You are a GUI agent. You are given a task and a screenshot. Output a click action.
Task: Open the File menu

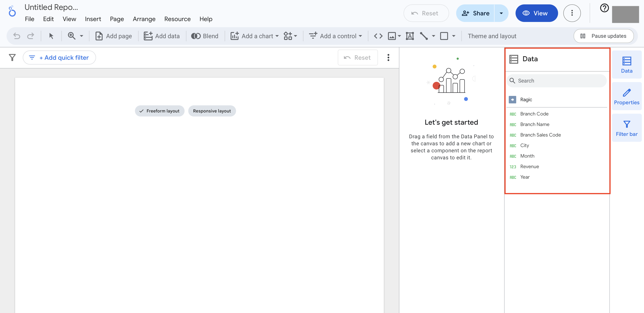tap(30, 19)
